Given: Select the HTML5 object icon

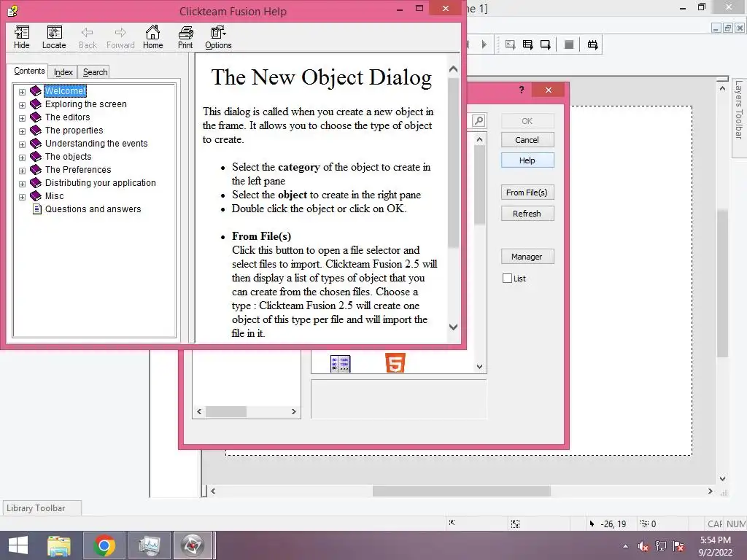Looking at the screenshot, I should coord(395,363).
